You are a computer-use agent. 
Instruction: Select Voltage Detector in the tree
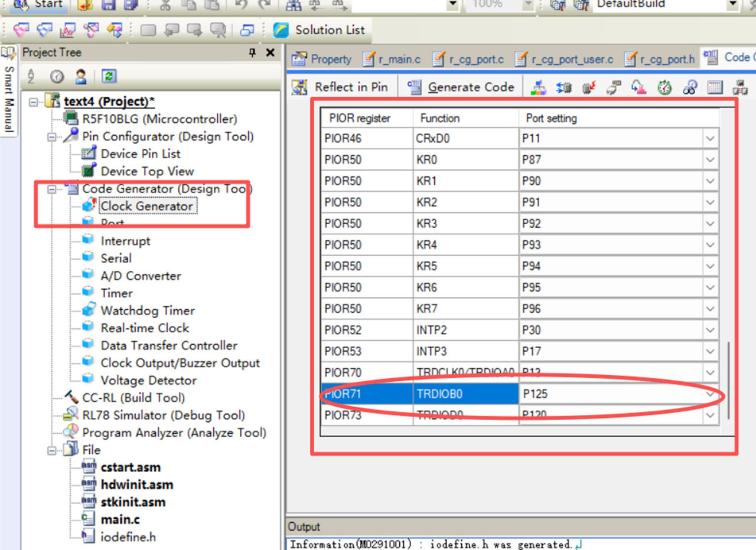pyautogui.click(x=149, y=381)
